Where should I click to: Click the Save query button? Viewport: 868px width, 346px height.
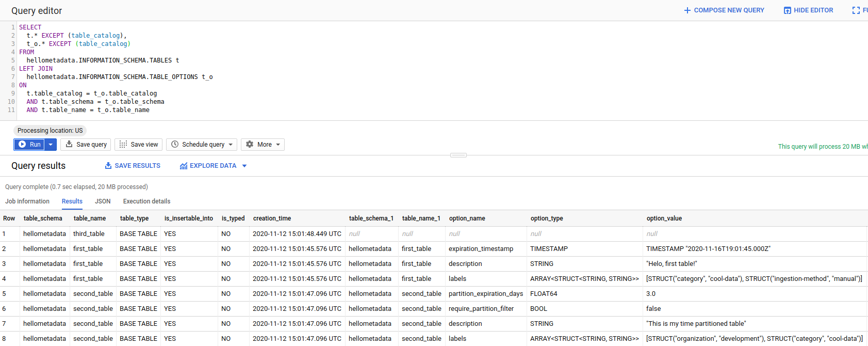[x=86, y=145]
